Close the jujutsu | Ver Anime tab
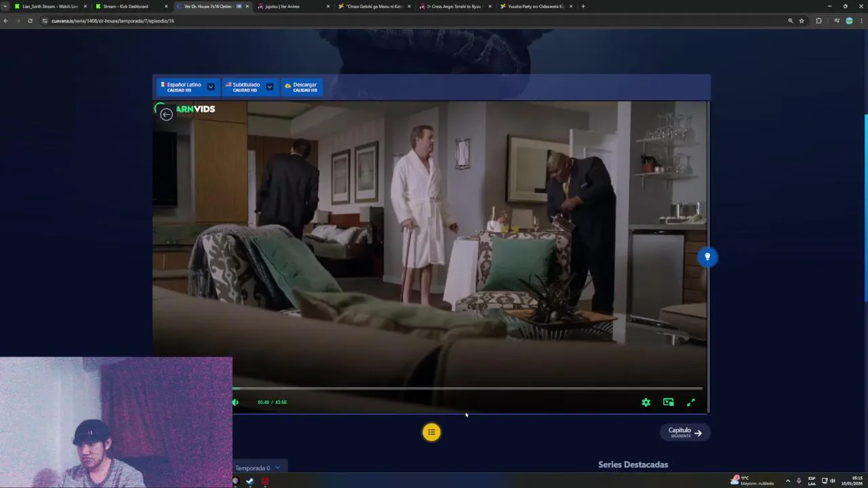 328,6
